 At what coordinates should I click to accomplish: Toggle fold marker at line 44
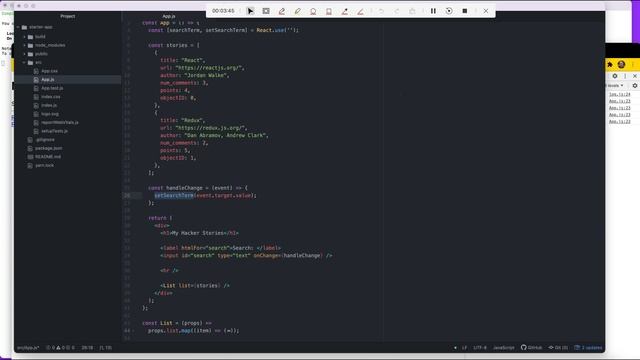133,331
